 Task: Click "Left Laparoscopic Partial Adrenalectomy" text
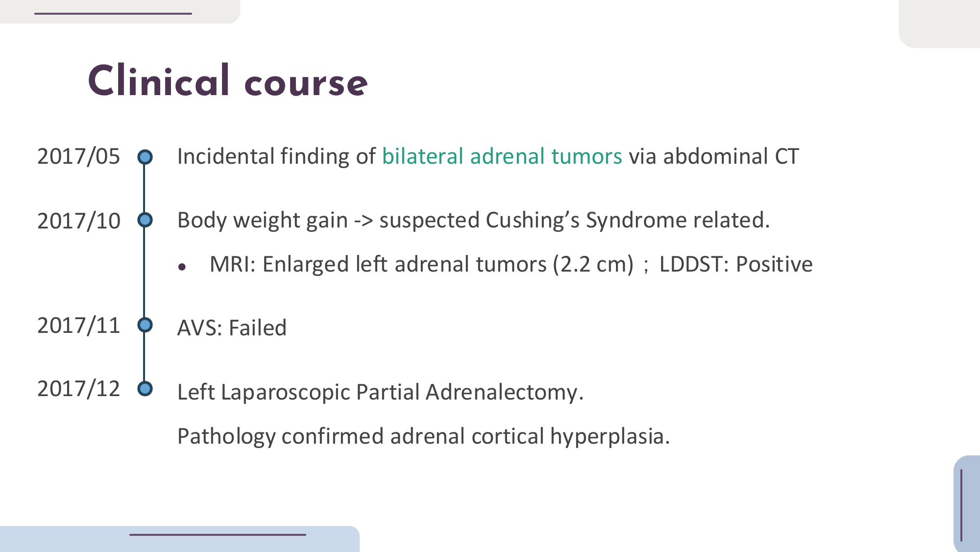(x=380, y=392)
